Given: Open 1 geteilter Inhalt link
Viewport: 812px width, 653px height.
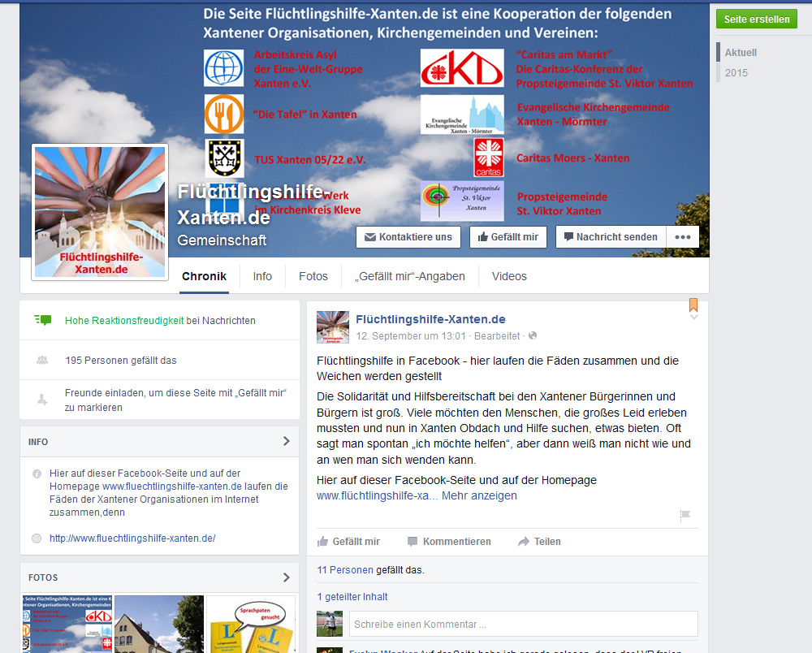Looking at the screenshot, I should click(x=352, y=597).
